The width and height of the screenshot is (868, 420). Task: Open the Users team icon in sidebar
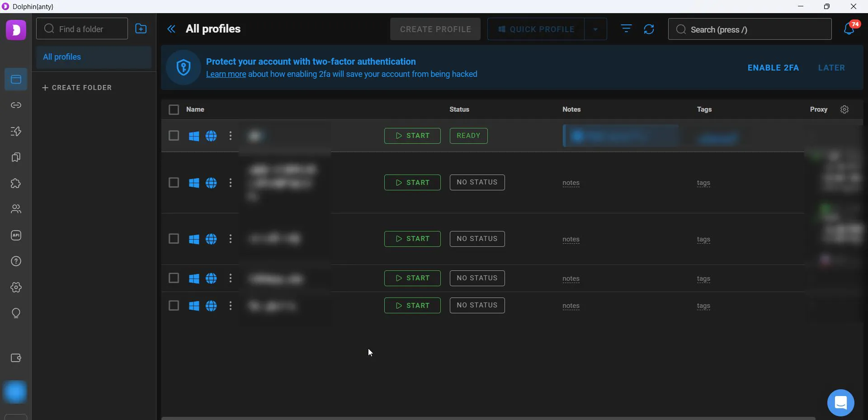16,209
